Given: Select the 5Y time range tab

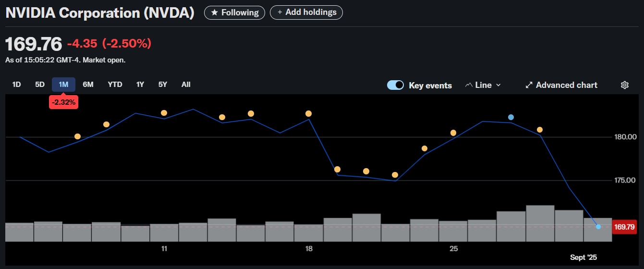Looking at the screenshot, I should pos(163,85).
